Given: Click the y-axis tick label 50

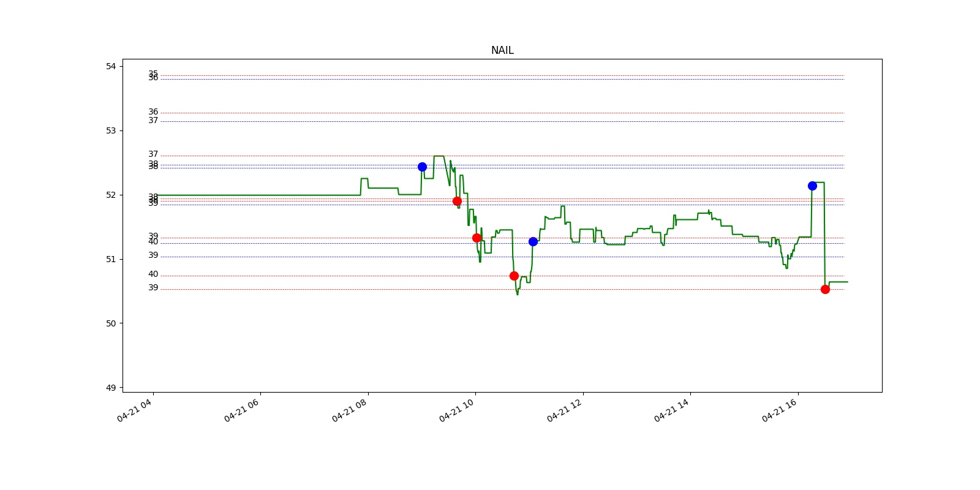Looking at the screenshot, I should (111, 323).
